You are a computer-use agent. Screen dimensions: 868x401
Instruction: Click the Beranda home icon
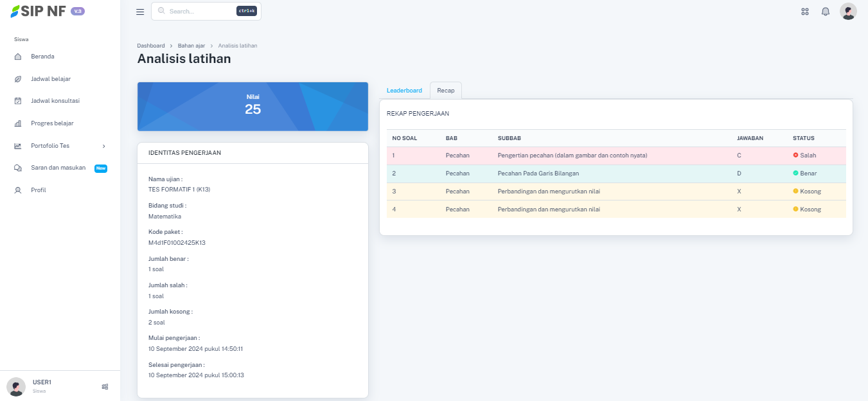pyautogui.click(x=18, y=57)
